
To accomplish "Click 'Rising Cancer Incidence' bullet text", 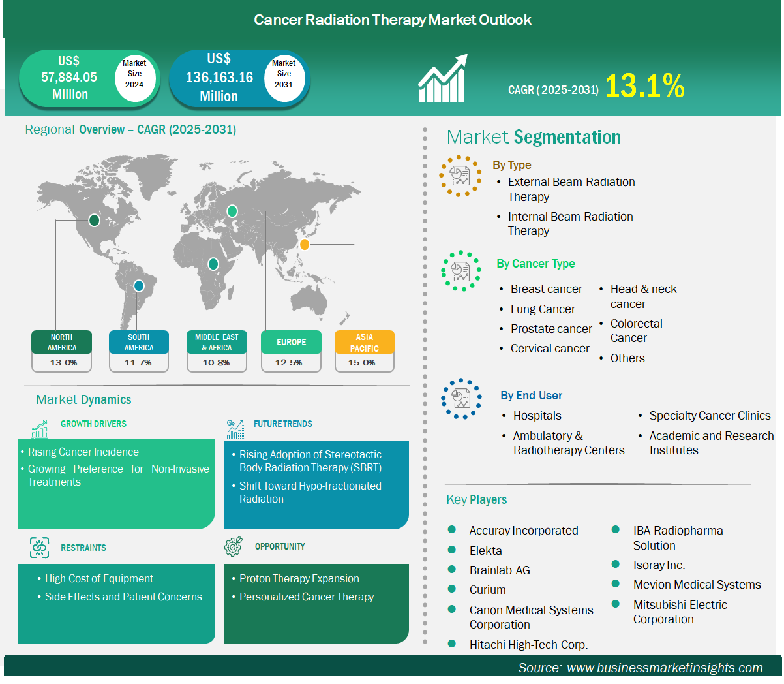I will (x=83, y=452).
